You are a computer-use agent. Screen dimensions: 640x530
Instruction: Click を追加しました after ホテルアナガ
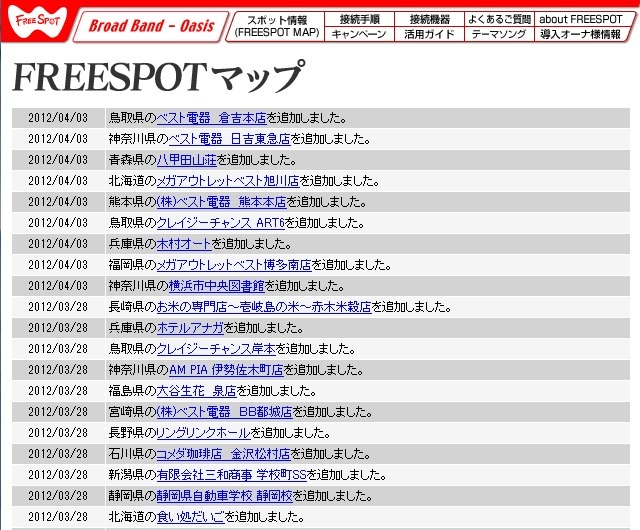click(x=264, y=328)
